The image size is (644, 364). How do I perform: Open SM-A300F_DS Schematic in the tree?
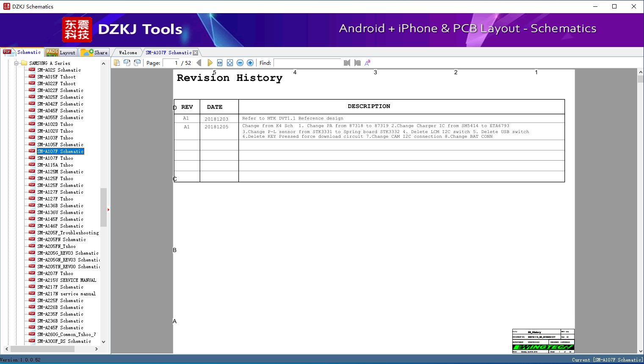(64, 341)
